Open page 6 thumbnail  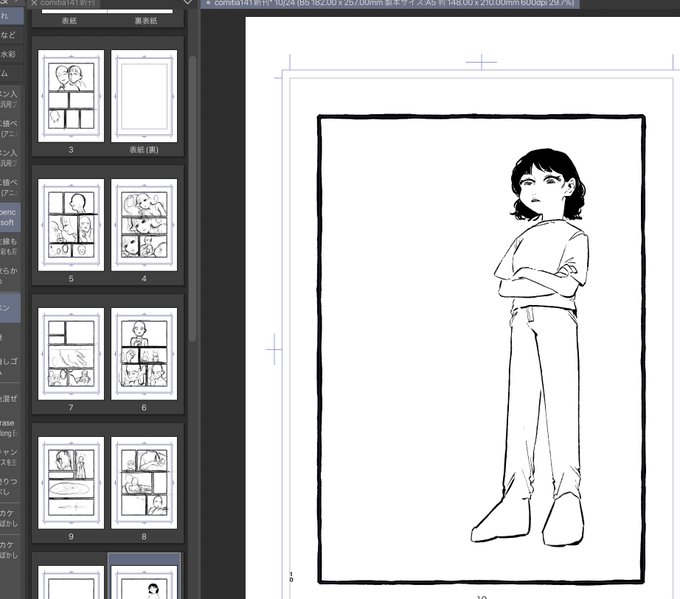tap(144, 354)
